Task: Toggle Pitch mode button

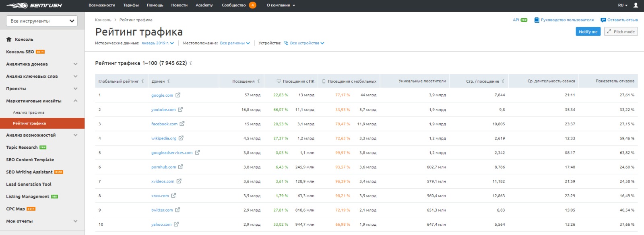Action: tap(621, 31)
